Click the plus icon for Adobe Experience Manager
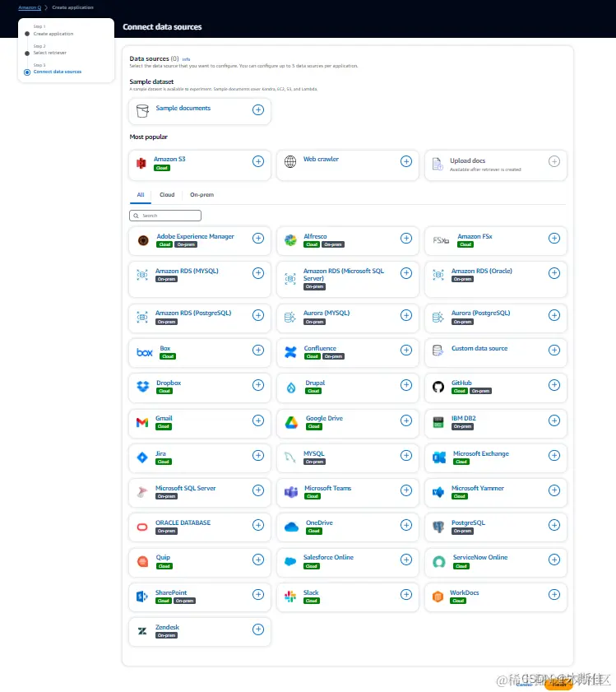Viewport: 616px width, 692px height. [258, 239]
